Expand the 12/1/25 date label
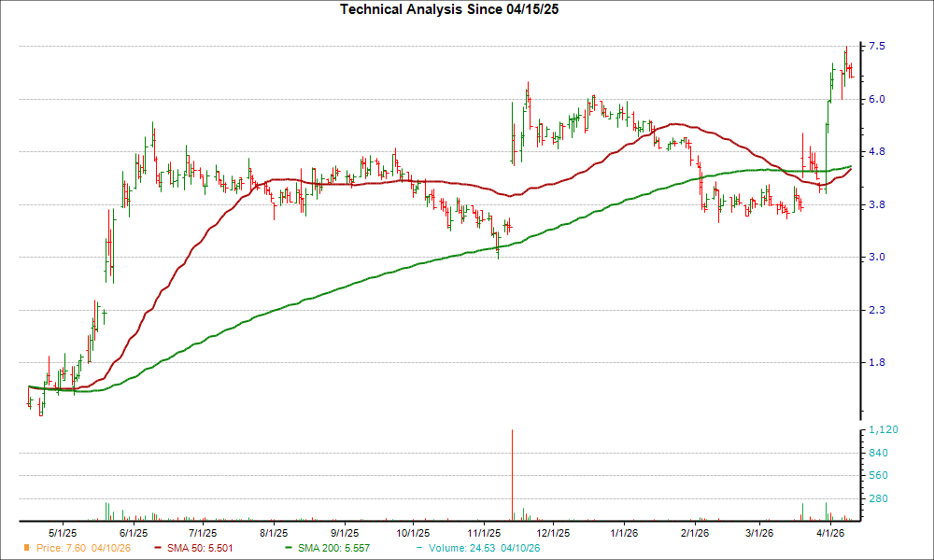 point(556,530)
